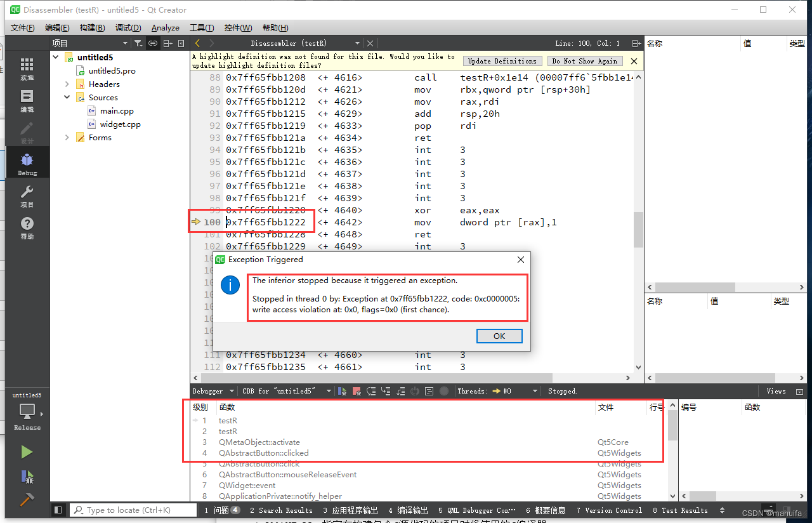812x523 pixels.
Task: Open 项目 (Projects) mode in sidebar
Action: (x=27, y=196)
